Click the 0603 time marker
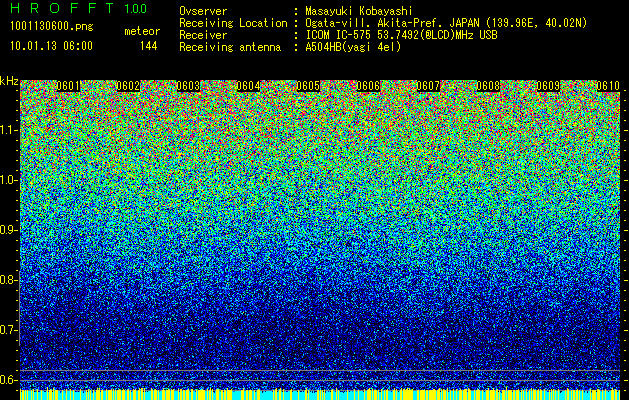Viewport: 629px width, 400px height. pos(188,86)
